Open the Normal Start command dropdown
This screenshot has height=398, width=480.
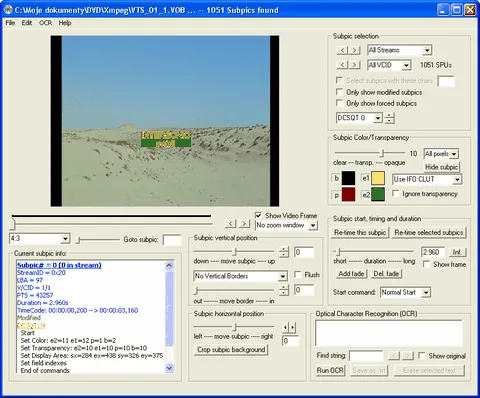pos(426,292)
